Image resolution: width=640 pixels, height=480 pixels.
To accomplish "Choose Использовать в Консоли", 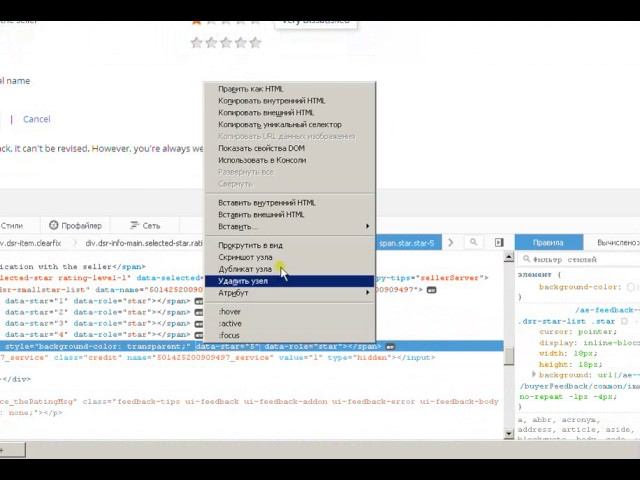I will click(x=289, y=160).
